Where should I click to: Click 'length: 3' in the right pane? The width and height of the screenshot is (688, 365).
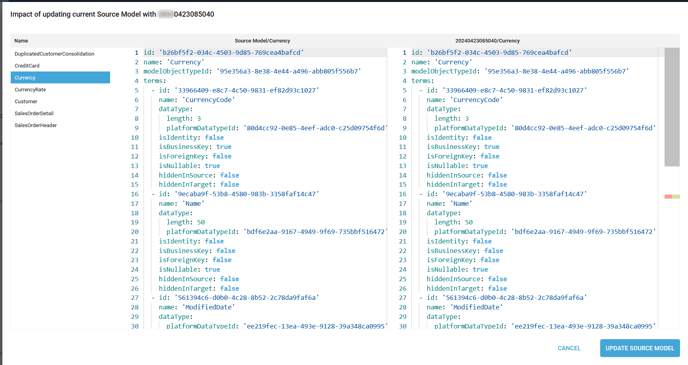point(452,118)
